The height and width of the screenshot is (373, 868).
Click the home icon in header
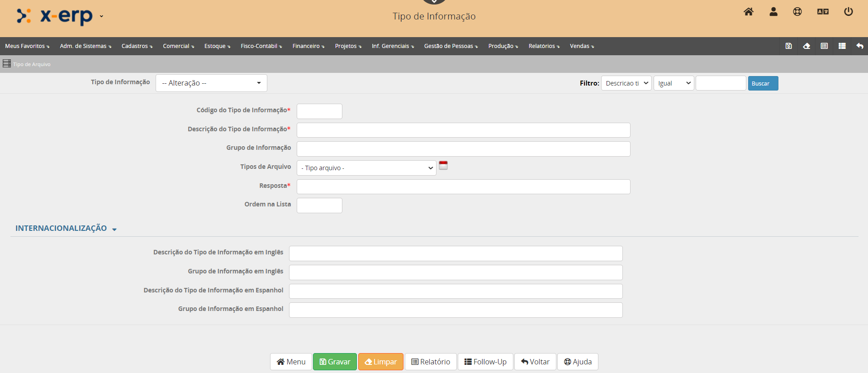pos(749,12)
